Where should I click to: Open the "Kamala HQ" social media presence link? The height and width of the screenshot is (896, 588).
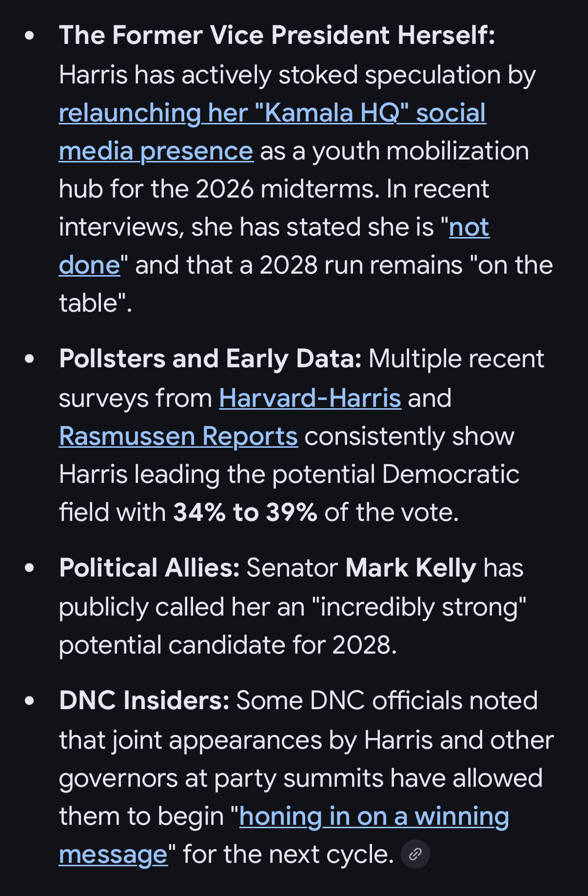point(272,113)
